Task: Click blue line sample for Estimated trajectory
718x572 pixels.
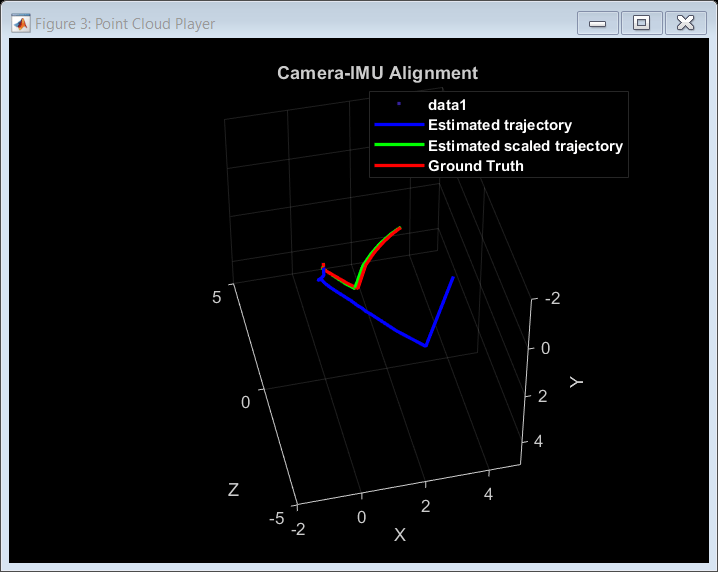Action: 399,125
